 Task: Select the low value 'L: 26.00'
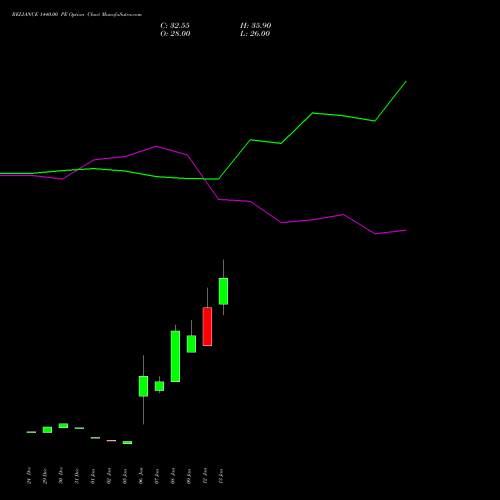tap(255, 34)
